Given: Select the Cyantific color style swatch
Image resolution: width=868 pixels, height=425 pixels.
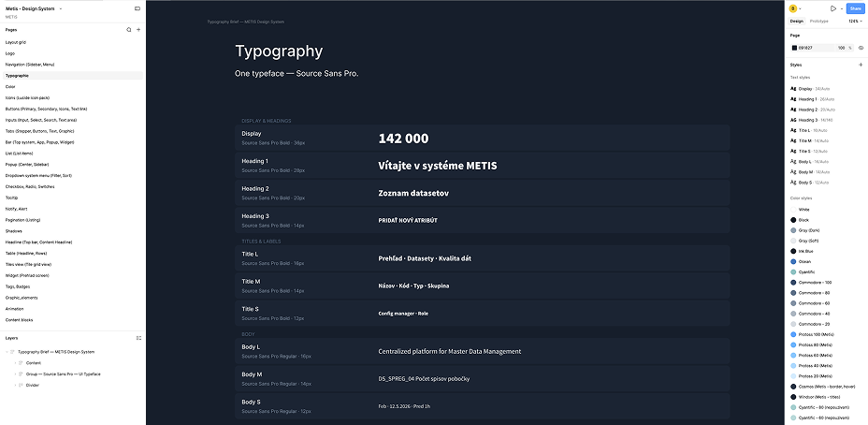Looking at the screenshot, I should [x=793, y=272].
